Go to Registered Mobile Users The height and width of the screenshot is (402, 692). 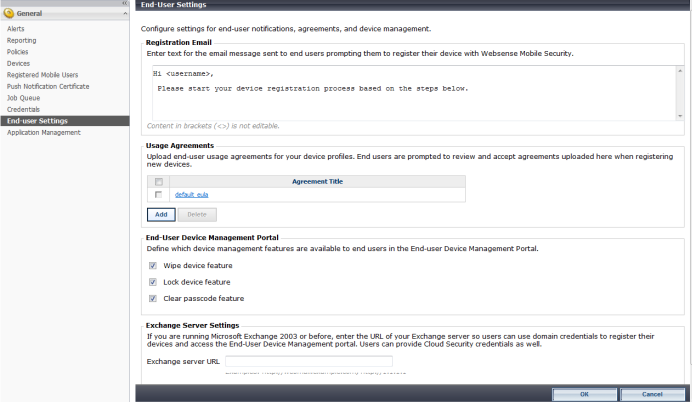point(42,75)
